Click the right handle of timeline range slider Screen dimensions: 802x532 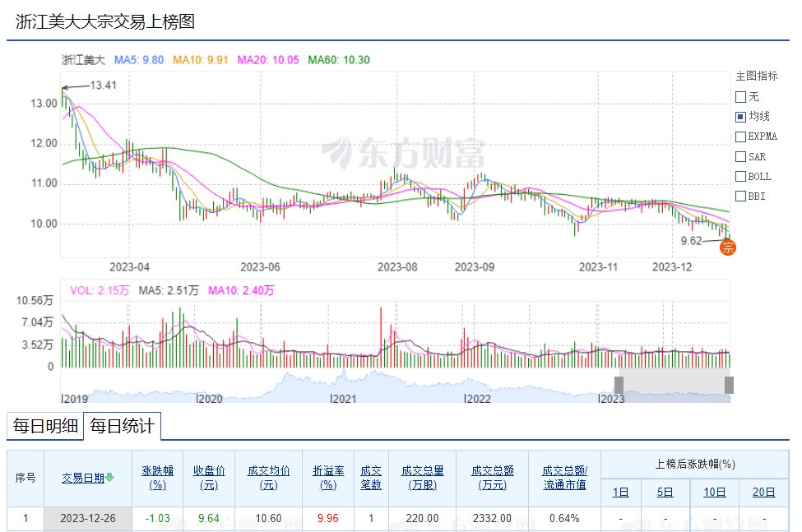coord(729,385)
